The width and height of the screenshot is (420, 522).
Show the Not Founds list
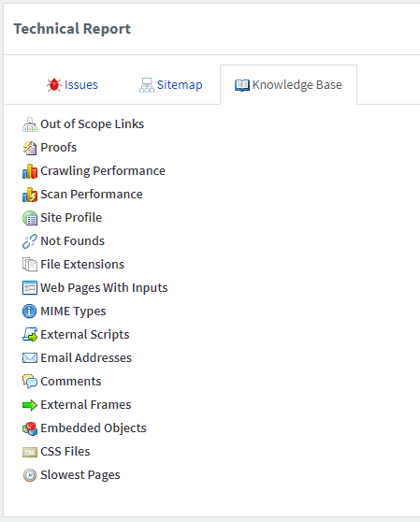point(73,241)
